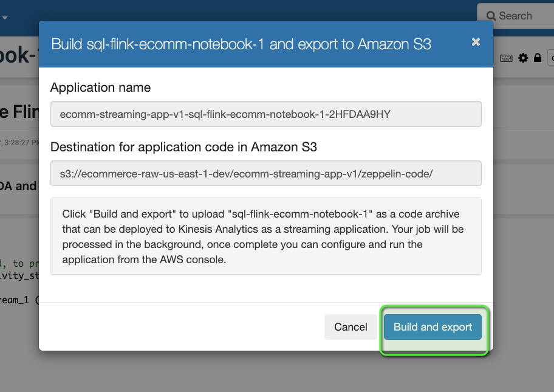
Task: Click the activity_stream code text
Action: [19, 276]
